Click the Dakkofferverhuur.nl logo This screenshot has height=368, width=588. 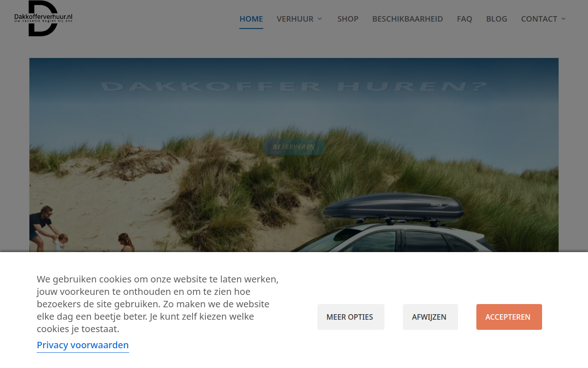43,18
